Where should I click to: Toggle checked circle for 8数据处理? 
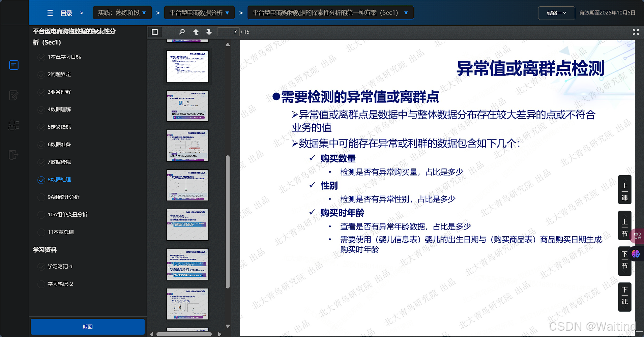pos(41,180)
